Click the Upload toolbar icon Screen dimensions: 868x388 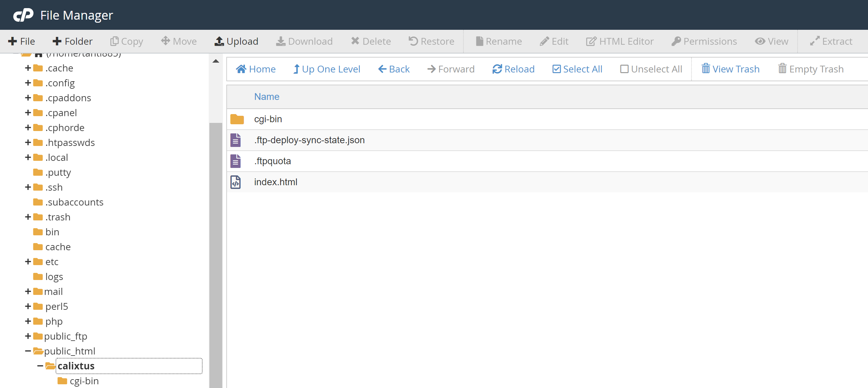point(219,41)
